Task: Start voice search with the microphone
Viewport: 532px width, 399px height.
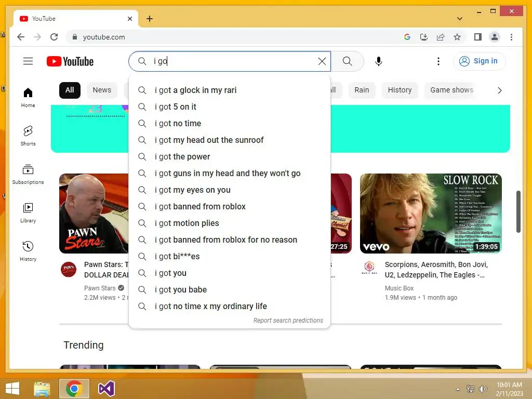Action: [x=379, y=61]
